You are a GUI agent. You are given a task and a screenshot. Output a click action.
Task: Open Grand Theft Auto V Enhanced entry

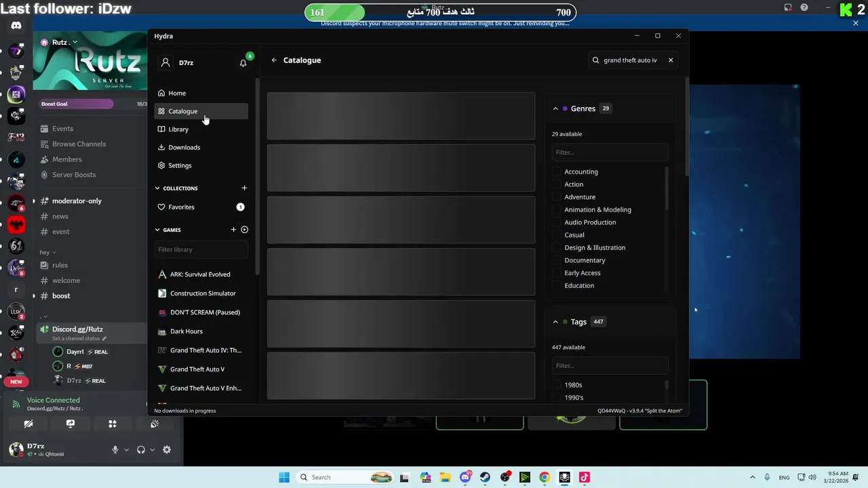(x=201, y=388)
